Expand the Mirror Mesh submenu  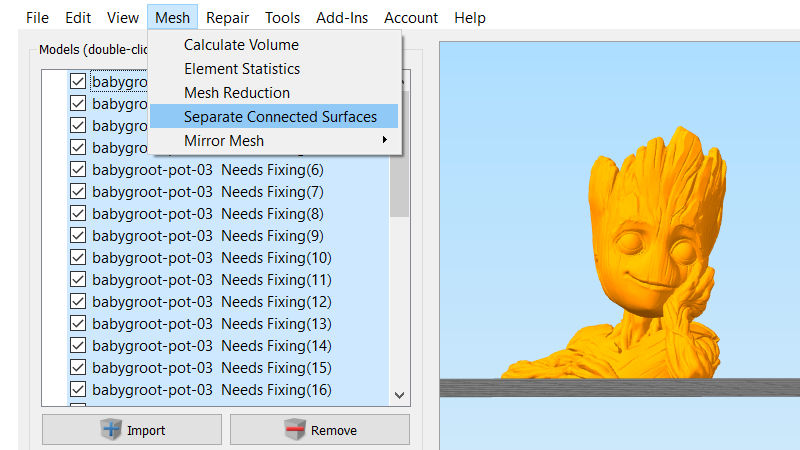274,141
